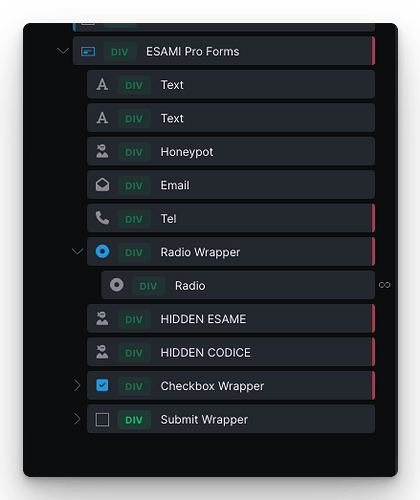The image size is (420, 500).
Task: Click the empty Submit Wrapper square icon
Action: 102,419
